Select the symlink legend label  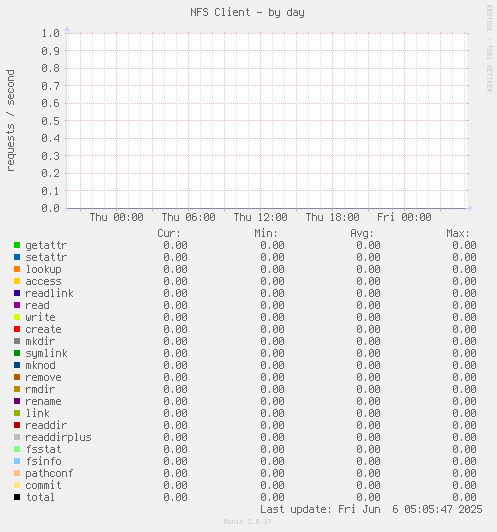(46, 354)
